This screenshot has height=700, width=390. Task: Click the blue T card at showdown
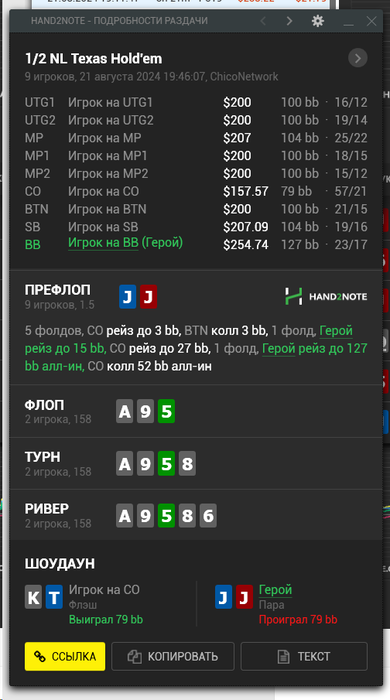(54, 597)
